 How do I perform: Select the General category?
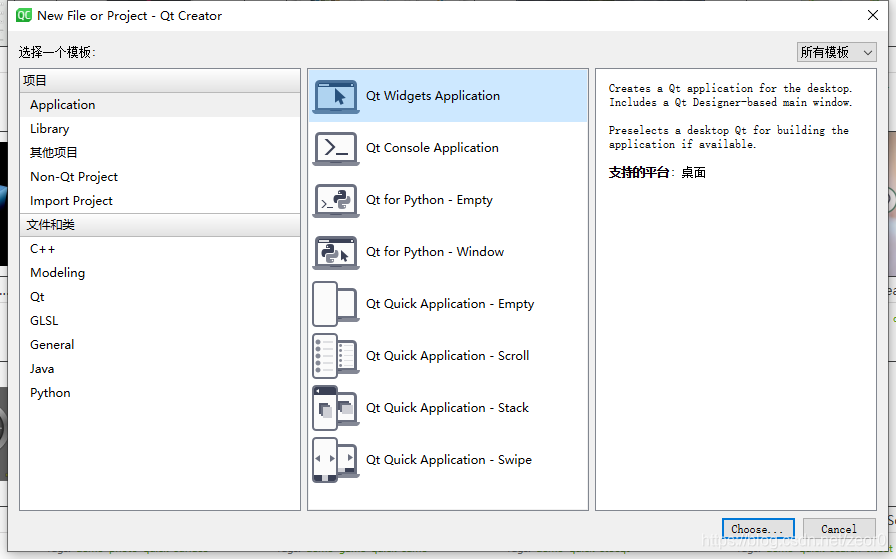pyautogui.click(x=160, y=345)
